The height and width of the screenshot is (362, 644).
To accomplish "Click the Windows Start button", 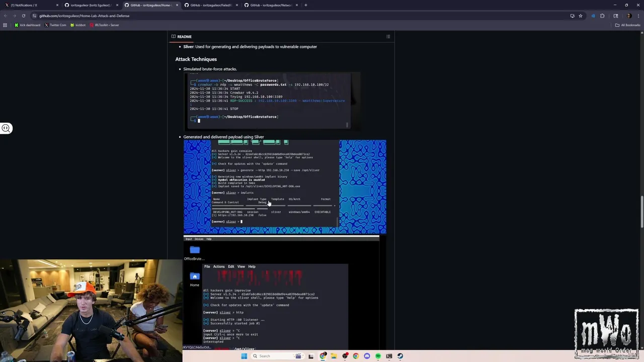I will coord(244,356).
